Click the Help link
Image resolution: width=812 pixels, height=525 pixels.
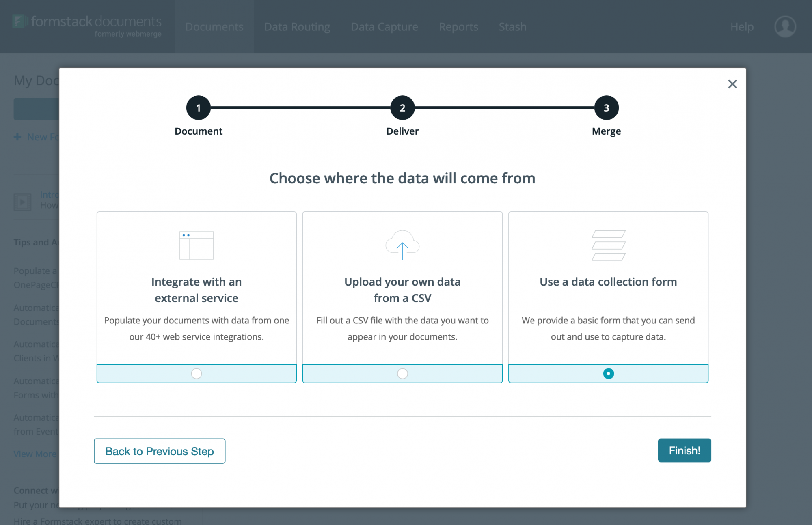pyautogui.click(x=742, y=27)
